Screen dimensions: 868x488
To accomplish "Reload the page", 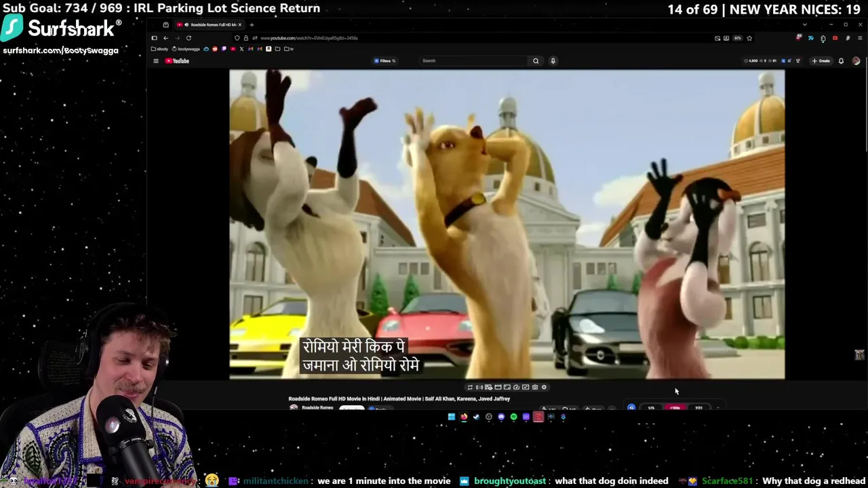I will (x=189, y=38).
